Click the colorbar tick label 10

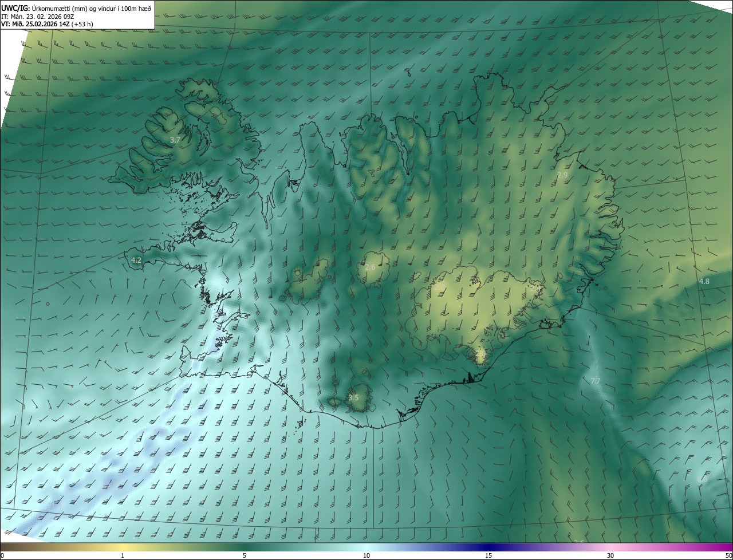click(366, 555)
